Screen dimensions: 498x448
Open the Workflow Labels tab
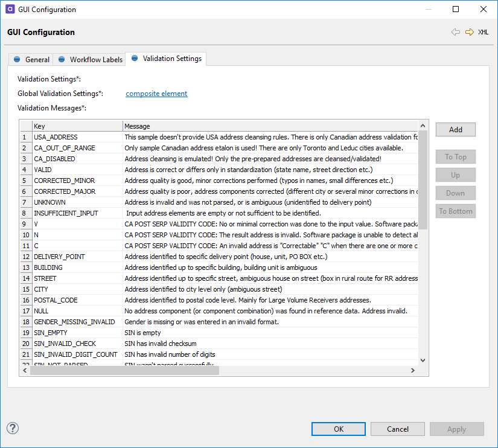(x=95, y=59)
